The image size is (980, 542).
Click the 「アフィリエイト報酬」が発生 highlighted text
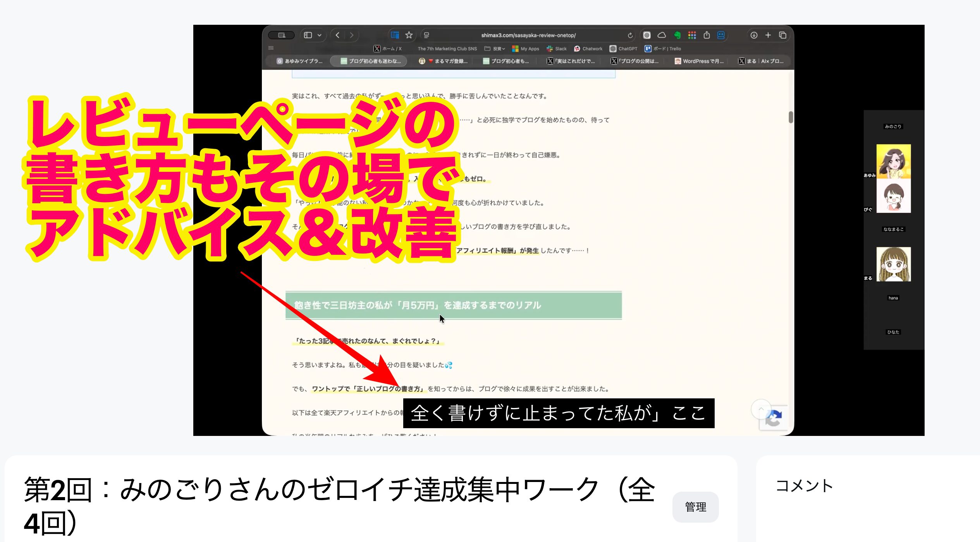pyautogui.click(x=497, y=250)
